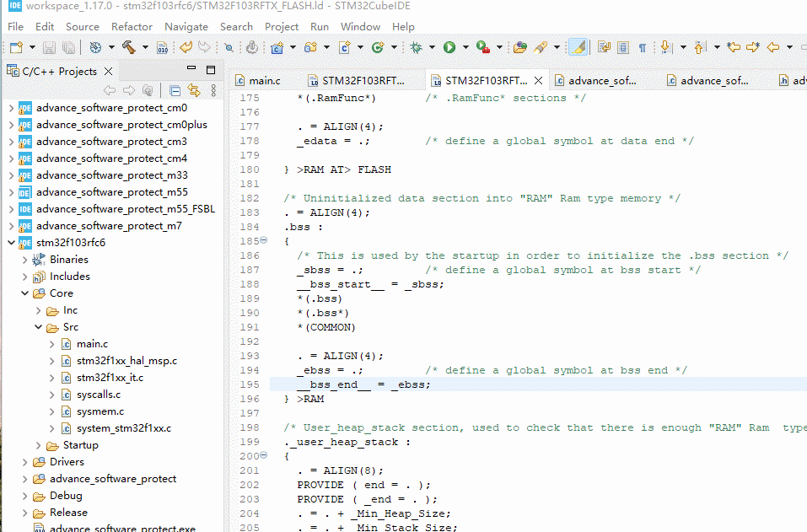Collapse the .bss section fold marker at line 185
This screenshot has width=807, height=532.
264,240
